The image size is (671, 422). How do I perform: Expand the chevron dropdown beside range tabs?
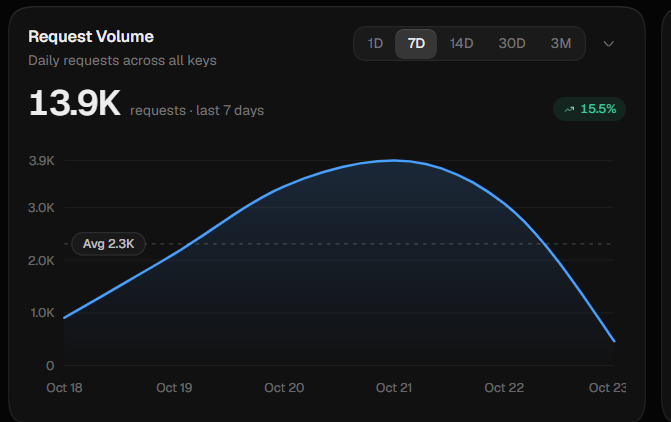pos(609,44)
